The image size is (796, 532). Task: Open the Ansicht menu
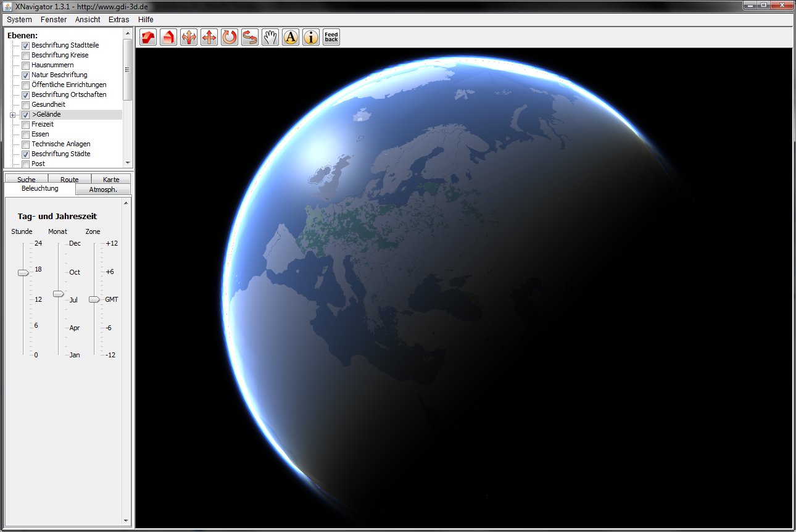click(x=88, y=20)
